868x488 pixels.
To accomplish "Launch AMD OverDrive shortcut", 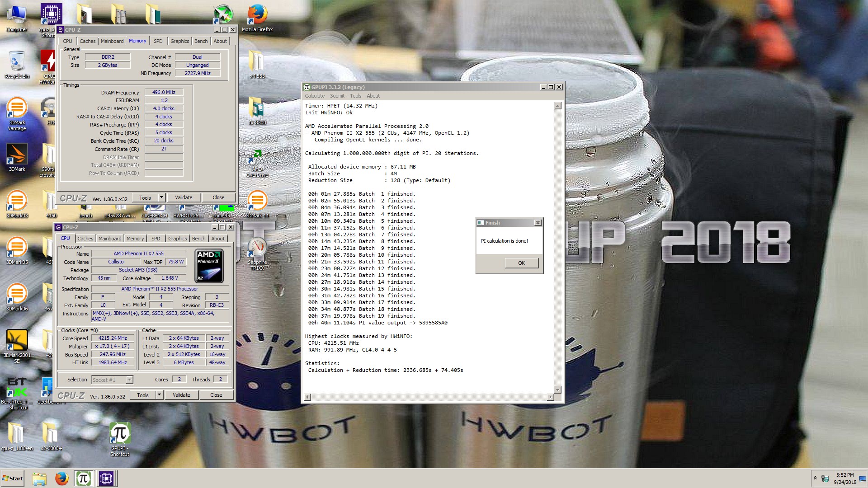I will click(257, 164).
